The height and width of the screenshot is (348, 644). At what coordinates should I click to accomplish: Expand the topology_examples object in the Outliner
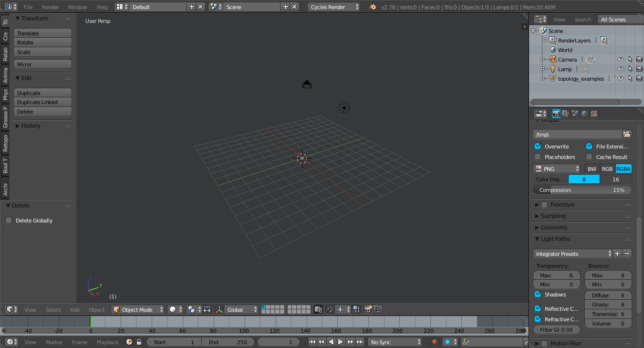point(542,78)
